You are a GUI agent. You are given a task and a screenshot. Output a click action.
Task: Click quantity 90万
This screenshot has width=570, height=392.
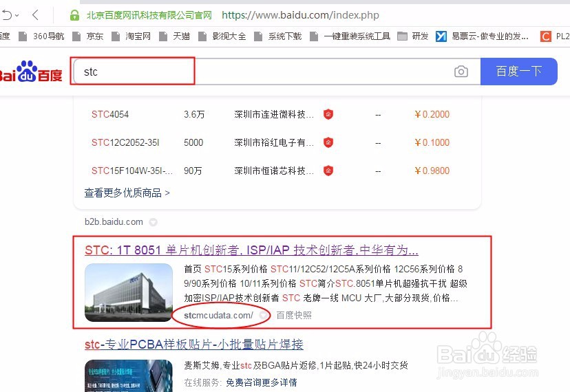coord(193,171)
